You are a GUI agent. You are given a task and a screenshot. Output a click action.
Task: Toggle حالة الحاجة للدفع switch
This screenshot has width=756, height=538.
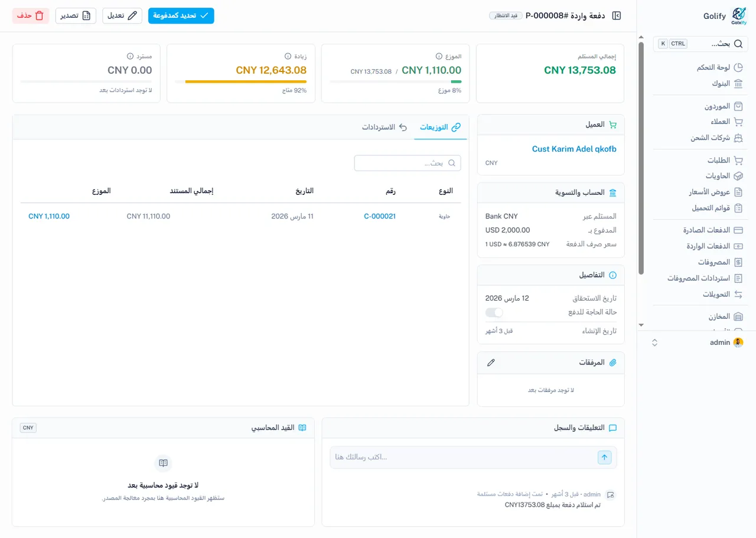tap(494, 312)
